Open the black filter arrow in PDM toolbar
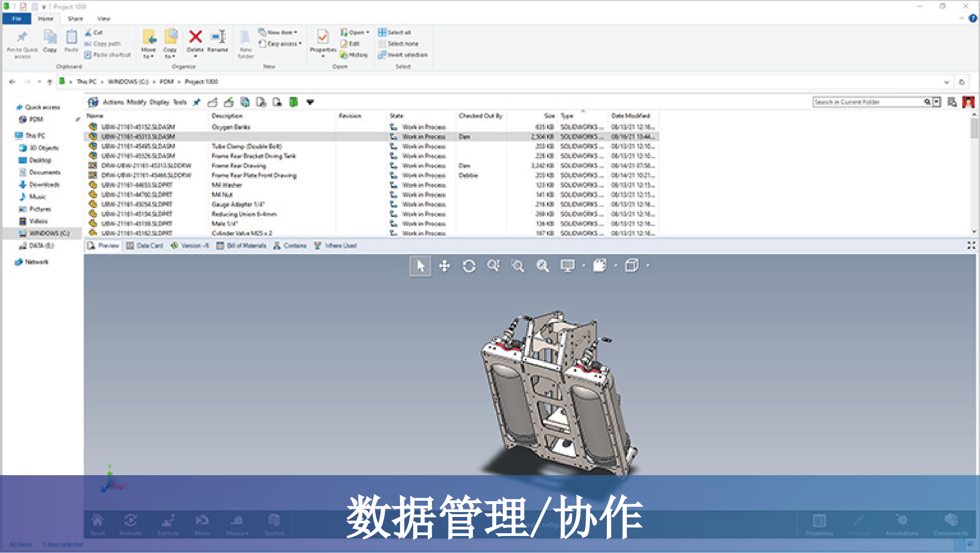Screen dimensions: 980x553 pos(310,102)
